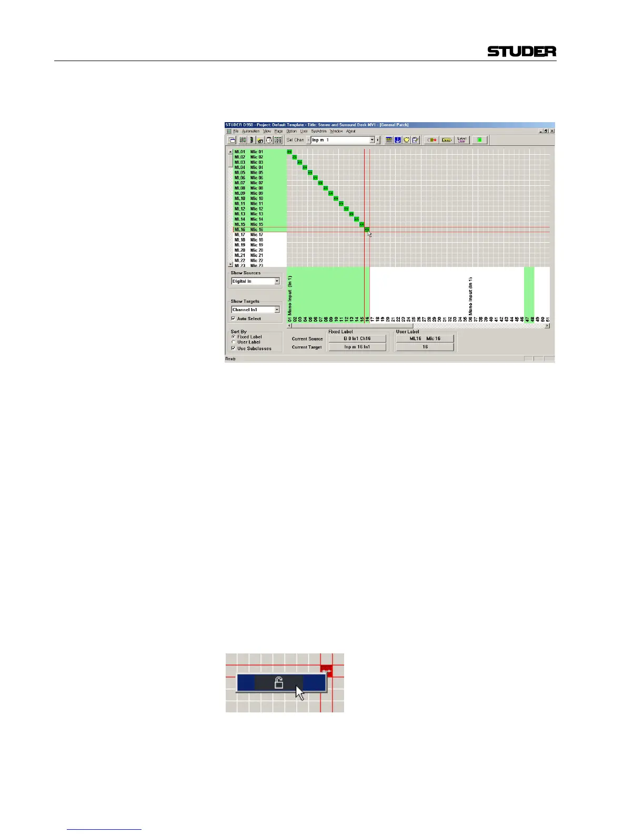Open the Sel Chan dropdown arrow
The width and height of the screenshot is (644, 834).
(x=372, y=140)
